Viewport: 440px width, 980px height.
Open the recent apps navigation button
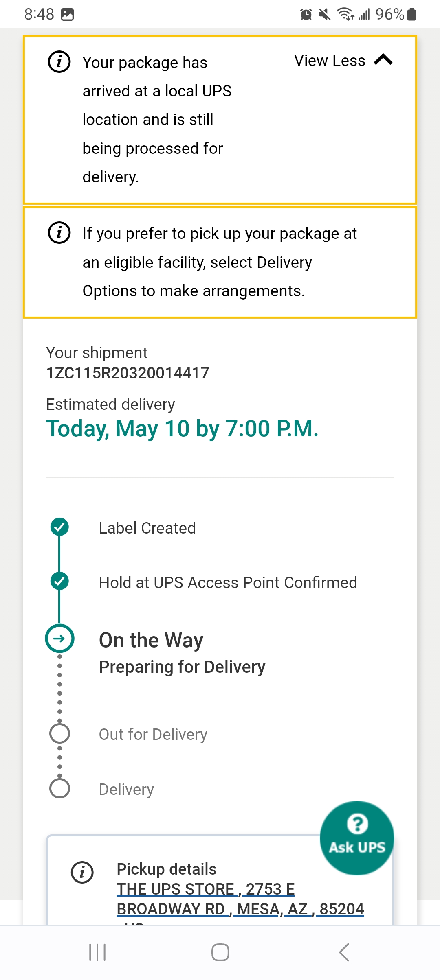click(97, 952)
